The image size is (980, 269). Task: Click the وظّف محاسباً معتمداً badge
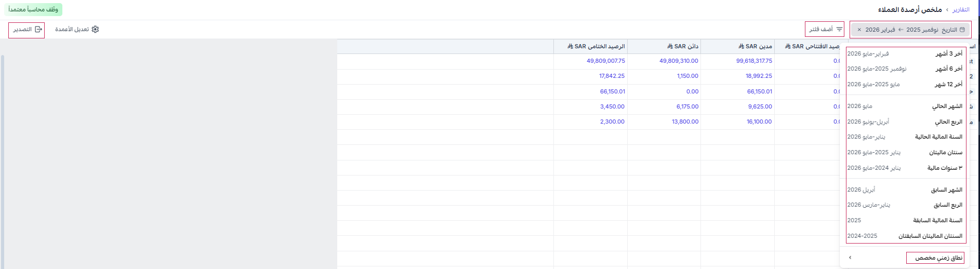[x=33, y=9]
